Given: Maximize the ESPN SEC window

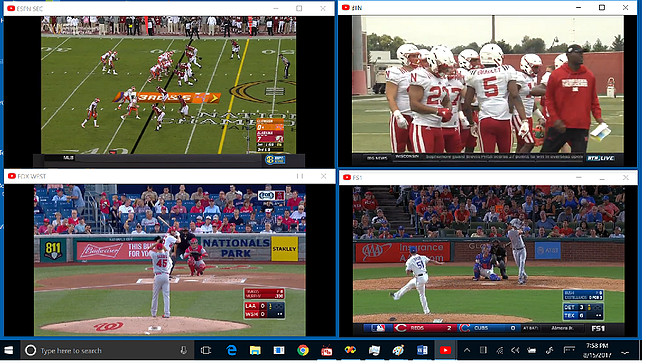Looking at the screenshot, I should click(x=299, y=8).
